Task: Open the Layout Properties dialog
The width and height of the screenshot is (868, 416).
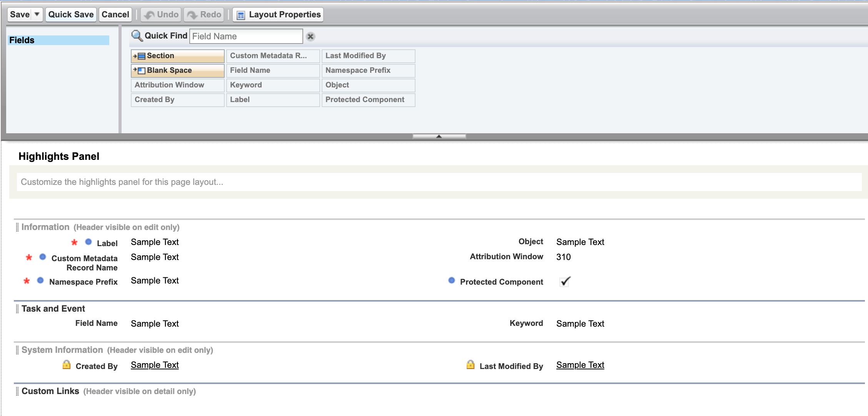Action: (278, 14)
